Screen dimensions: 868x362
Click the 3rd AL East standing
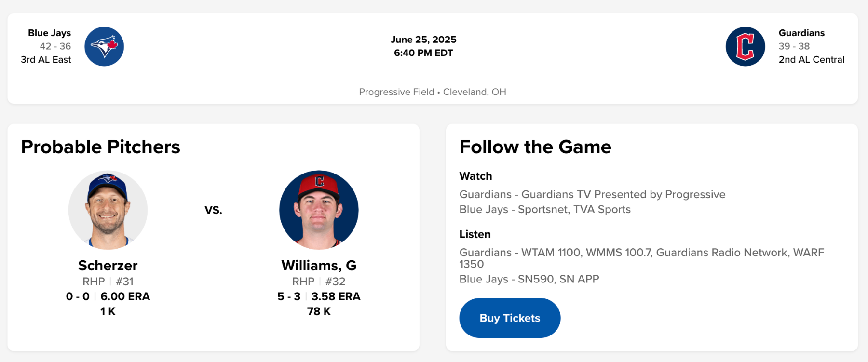click(x=46, y=60)
